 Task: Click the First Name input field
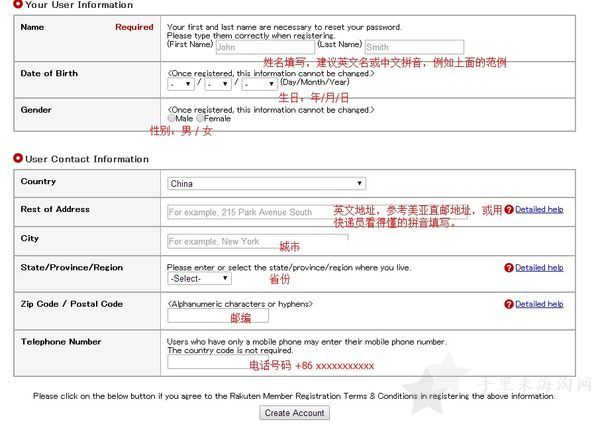coord(265,47)
